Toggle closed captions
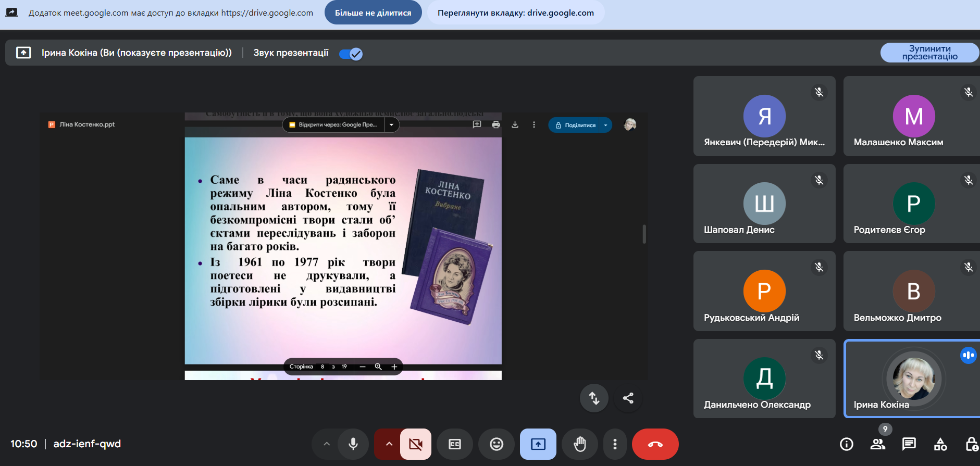The width and height of the screenshot is (980, 466). [455, 444]
